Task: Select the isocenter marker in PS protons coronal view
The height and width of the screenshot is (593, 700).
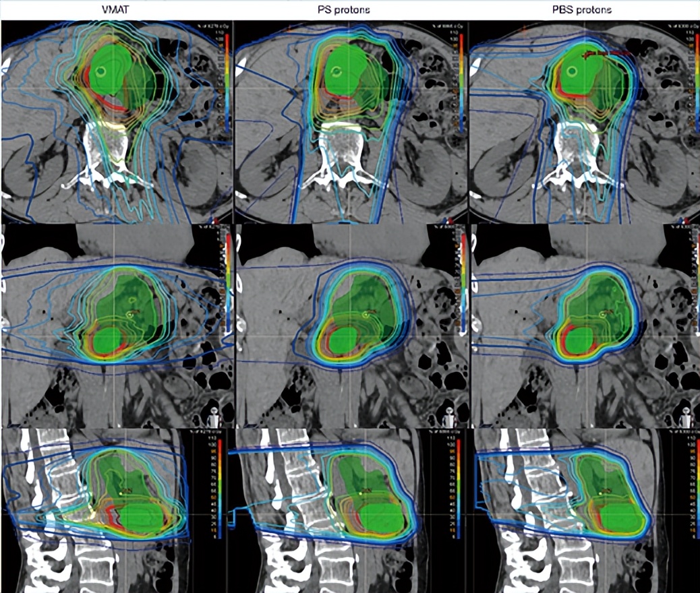Action: point(366,315)
